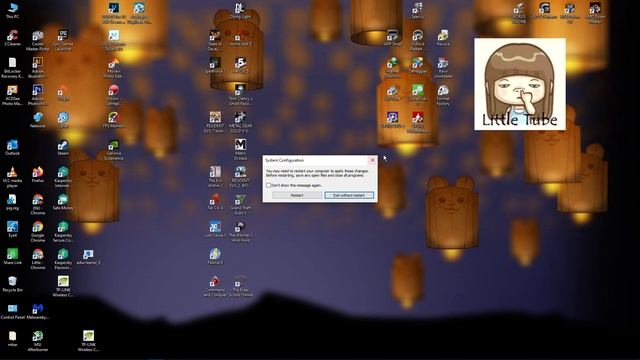640x360 pixels.
Task: Select the Far Cry 4 shortcut
Action: (x=215, y=202)
